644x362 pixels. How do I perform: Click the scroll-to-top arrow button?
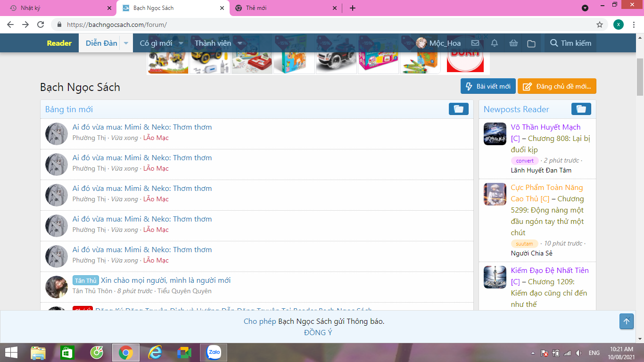(x=626, y=321)
